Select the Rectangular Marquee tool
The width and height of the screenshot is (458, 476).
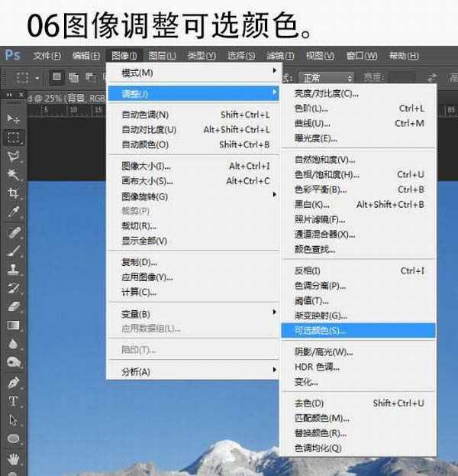[13, 138]
